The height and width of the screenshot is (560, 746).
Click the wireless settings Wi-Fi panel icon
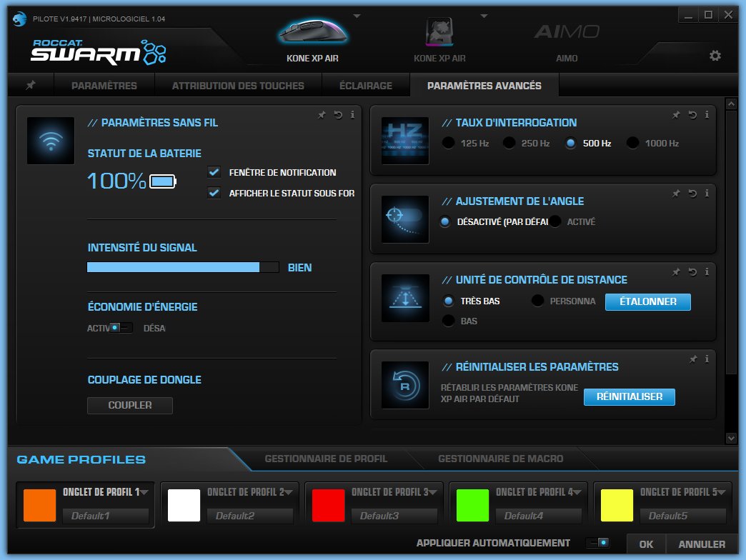point(50,140)
